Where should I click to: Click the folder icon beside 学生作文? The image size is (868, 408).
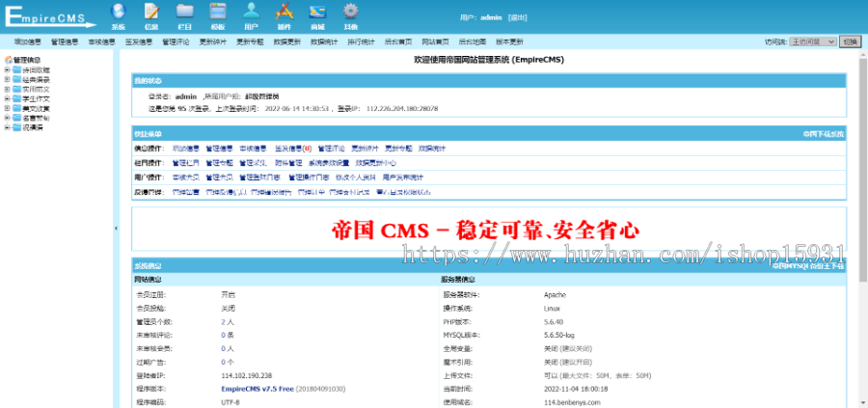[x=16, y=98]
